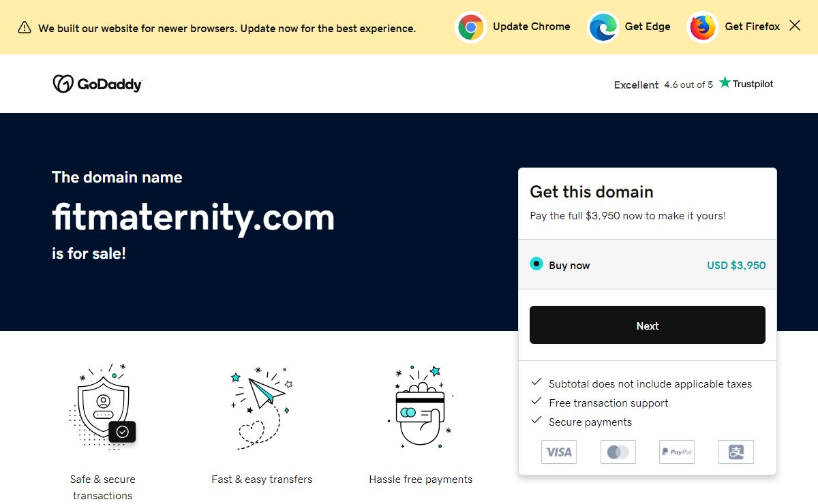Click the Alipay payment icon
This screenshot has height=504, width=818.
[x=736, y=452]
